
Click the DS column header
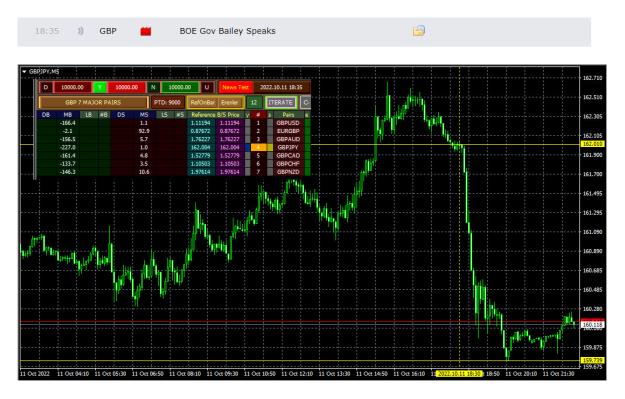coord(121,115)
